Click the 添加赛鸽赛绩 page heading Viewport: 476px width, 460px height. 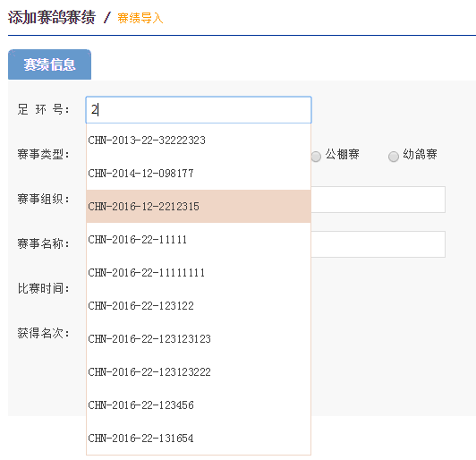[52, 17]
